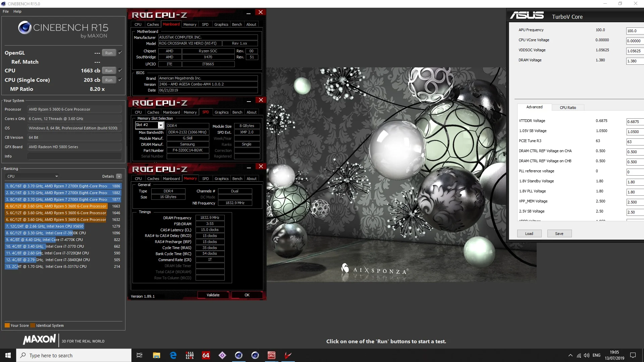Open Task View on the taskbar

[140, 355]
